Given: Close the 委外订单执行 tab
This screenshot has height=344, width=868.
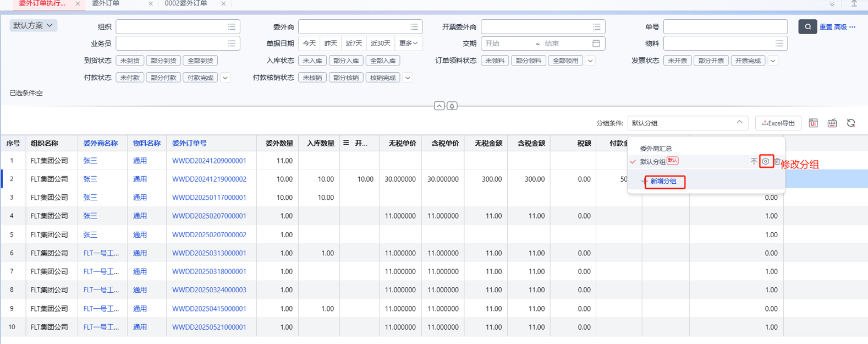Looking at the screenshot, I should point(78,4).
